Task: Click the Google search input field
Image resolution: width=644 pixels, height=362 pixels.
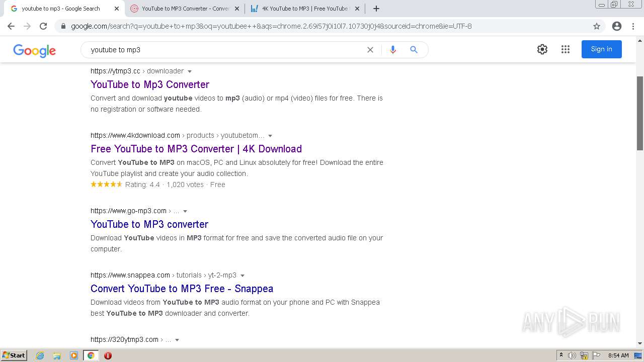Action: pyautogui.click(x=226, y=50)
